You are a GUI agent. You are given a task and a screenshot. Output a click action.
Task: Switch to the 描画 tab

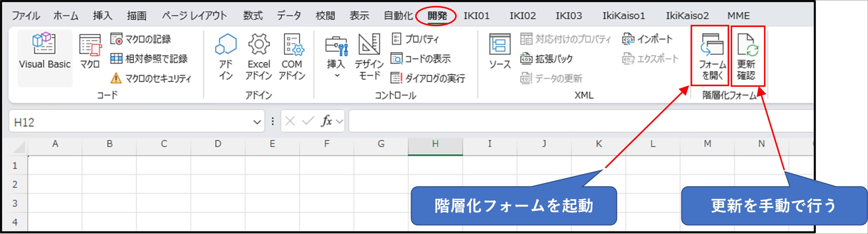tap(137, 16)
